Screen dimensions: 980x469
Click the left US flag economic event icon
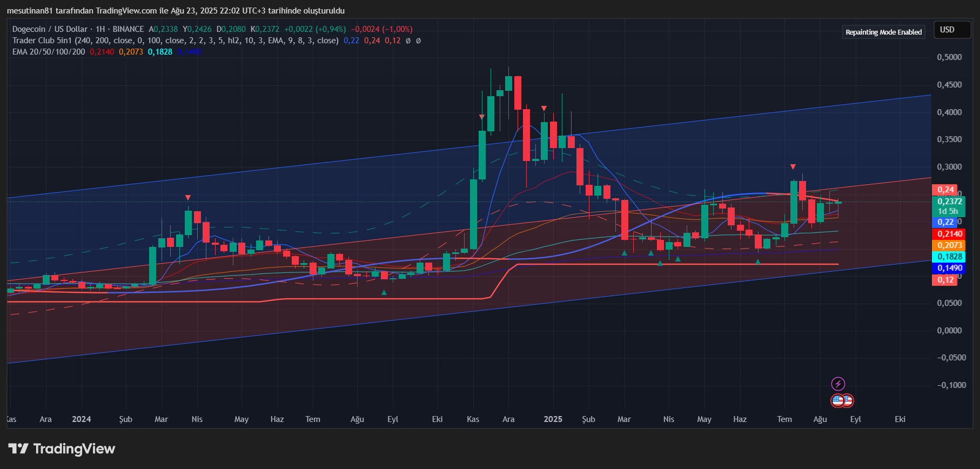(x=837, y=400)
